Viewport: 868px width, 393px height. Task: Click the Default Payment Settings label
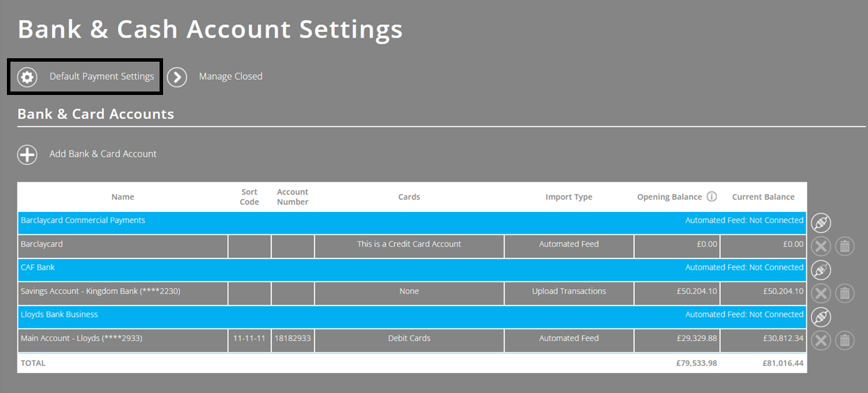(x=102, y=76)
